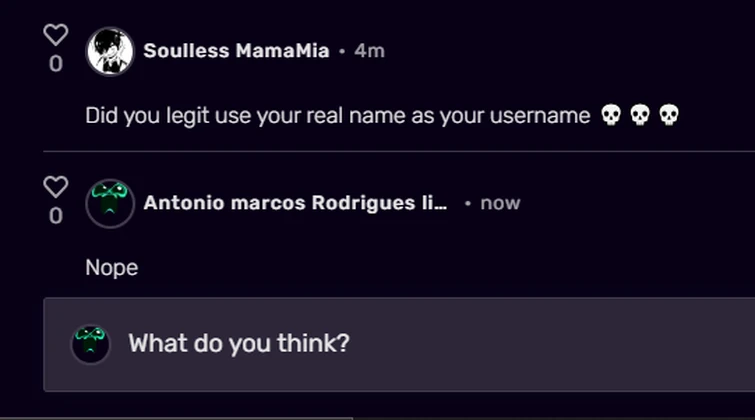Click the first skull emoji in the comment
The height and width of the screenshot is (420, 755).
point(610,116)
